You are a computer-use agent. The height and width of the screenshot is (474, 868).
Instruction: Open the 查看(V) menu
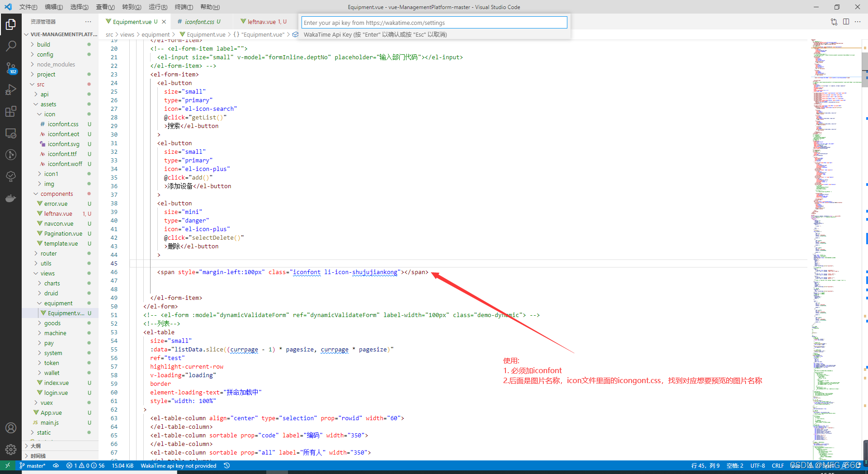pos(105,7)
